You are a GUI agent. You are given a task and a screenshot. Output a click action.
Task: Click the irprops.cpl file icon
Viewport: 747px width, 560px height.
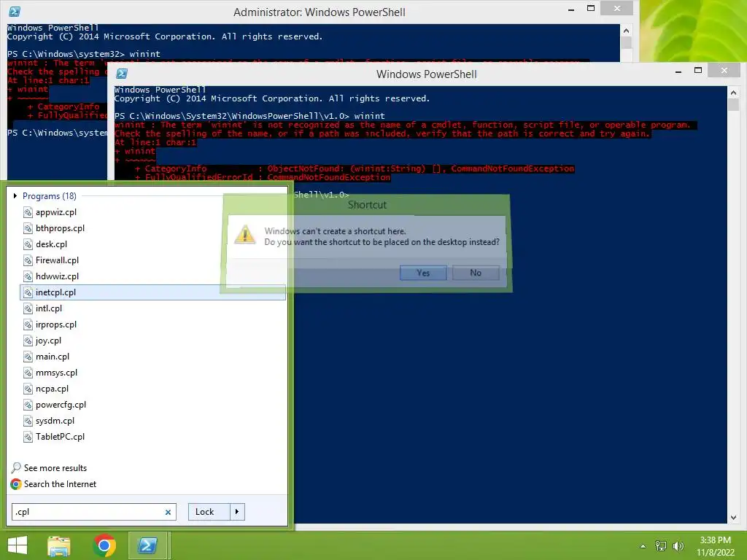tap(28, 324)
